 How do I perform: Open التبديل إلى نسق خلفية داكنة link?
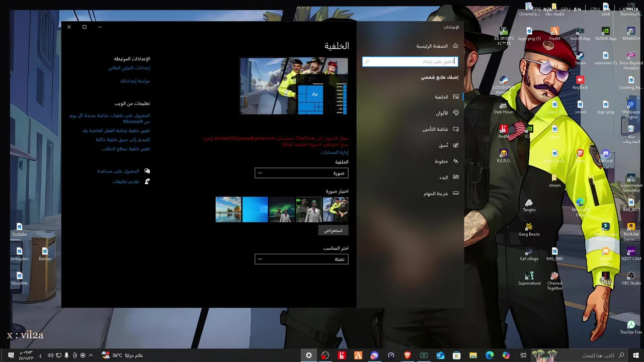[123, 140]
